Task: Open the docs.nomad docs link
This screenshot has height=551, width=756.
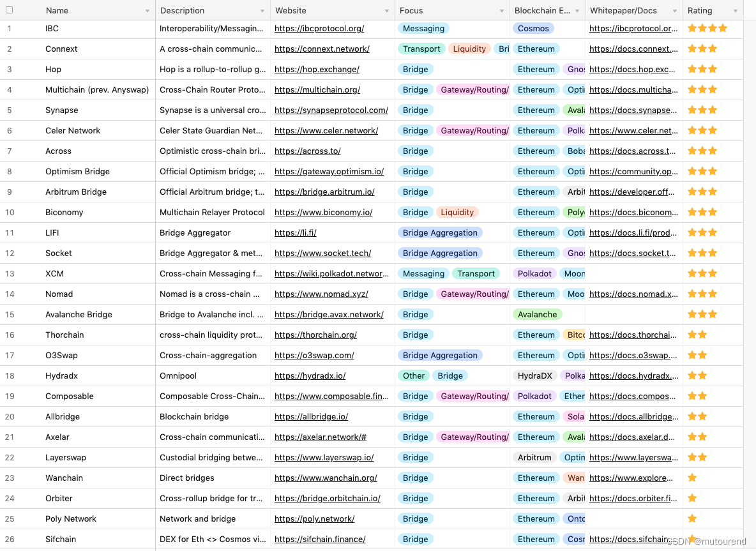Action: pos(633,294)
